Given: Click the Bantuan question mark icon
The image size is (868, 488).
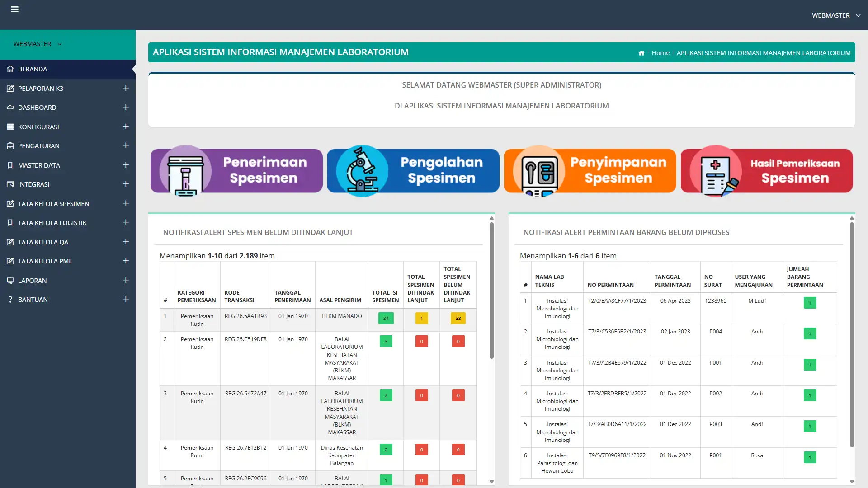Looking at the screenshot, I should click(x=10, y=300).
